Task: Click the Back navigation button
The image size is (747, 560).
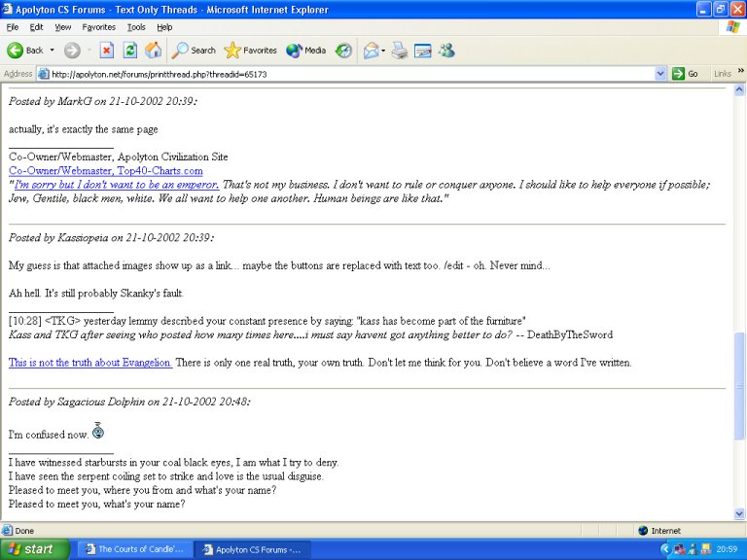Action: coord(25,51)
